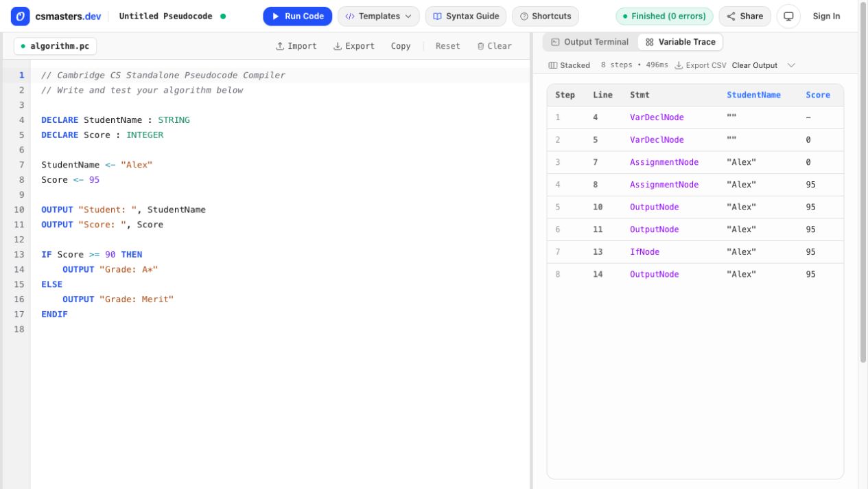Screen dimensions: 868x489
Task: Export the trace as CSV
Action: [x=700, y=65]
